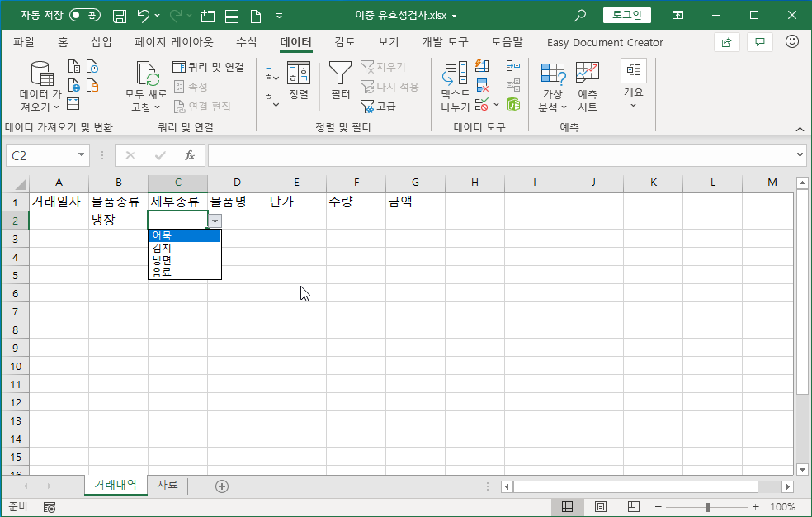The width and height of the screenshot is (812, 517).
Task: Click the Comments speech bubble icon
Action: point(760,42)
